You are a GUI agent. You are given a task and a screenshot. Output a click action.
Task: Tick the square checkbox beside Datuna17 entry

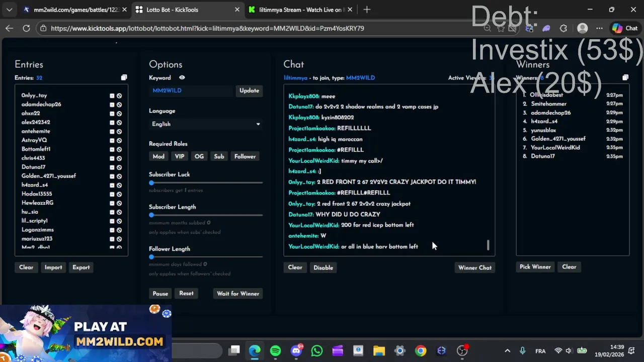click(112, 167)
